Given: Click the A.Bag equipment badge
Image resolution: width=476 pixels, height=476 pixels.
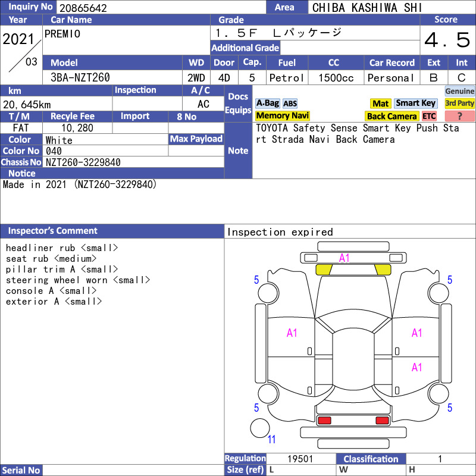Looking at the screenshot, I should point(267,104).
